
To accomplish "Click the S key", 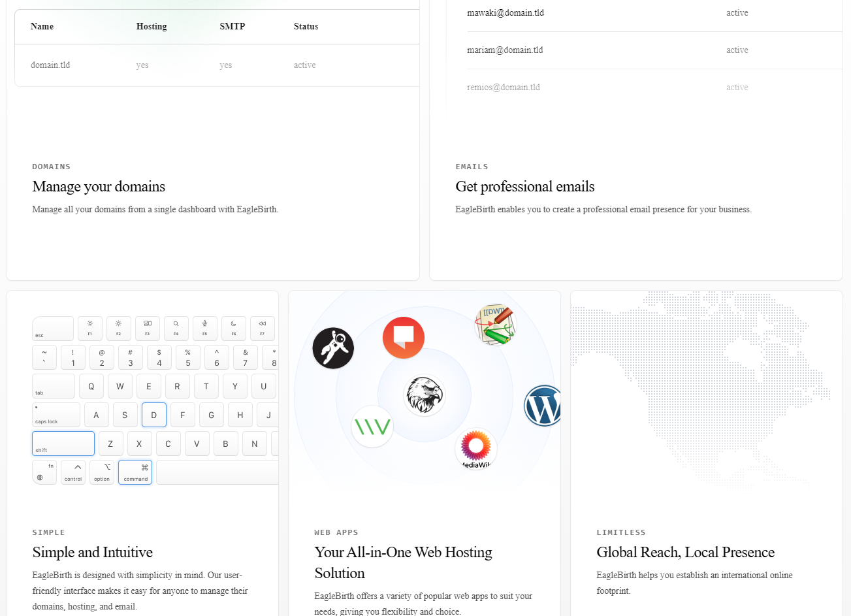I will click(x=125, y=415).
